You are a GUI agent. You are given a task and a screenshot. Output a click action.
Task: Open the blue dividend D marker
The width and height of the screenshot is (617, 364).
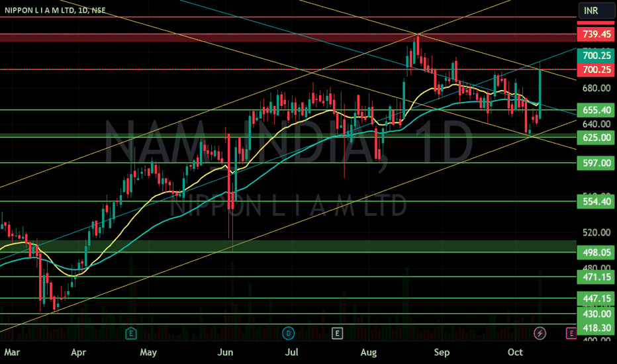(289, 334)
